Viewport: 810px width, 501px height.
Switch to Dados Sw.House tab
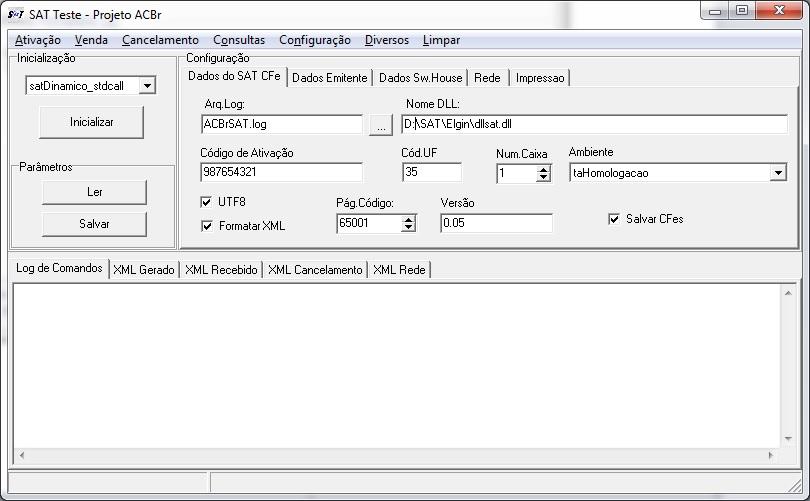tap(420, 78)
